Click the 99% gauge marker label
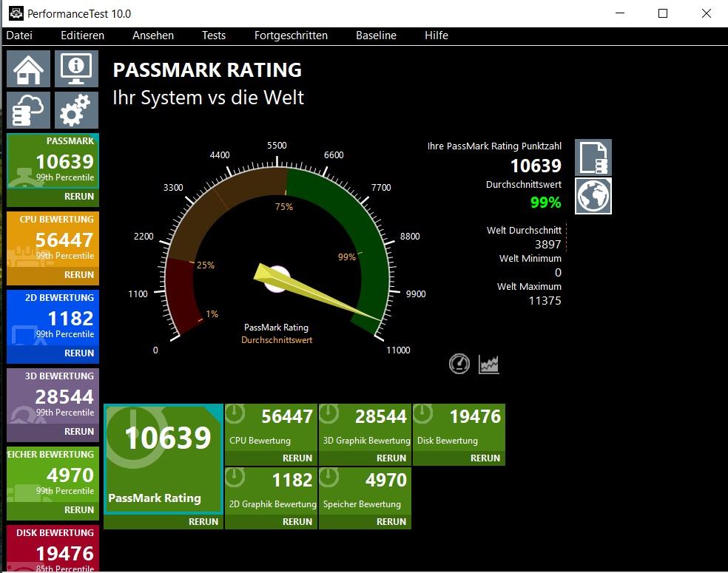728x573 pixels. point(346,257)
